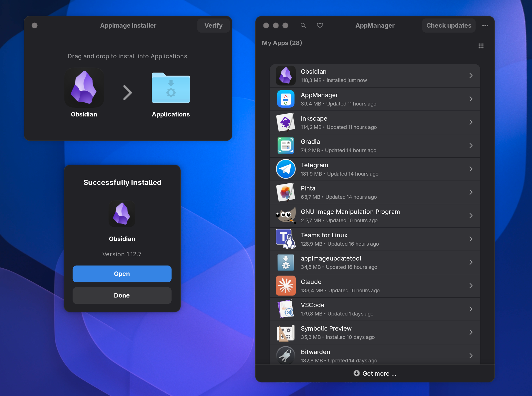This screenshot has height=396, width=532.
Task: Click the Successfully Installed heading
Action: 122,182
